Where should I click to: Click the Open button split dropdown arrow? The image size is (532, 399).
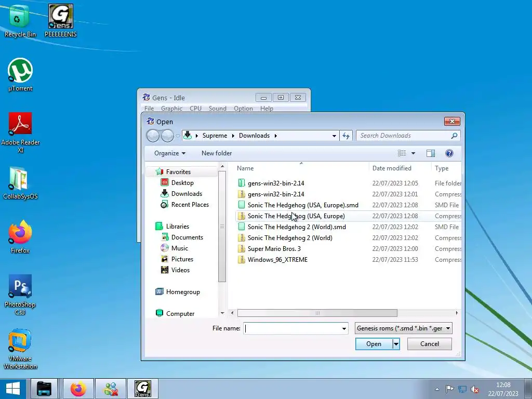(395, 344)
